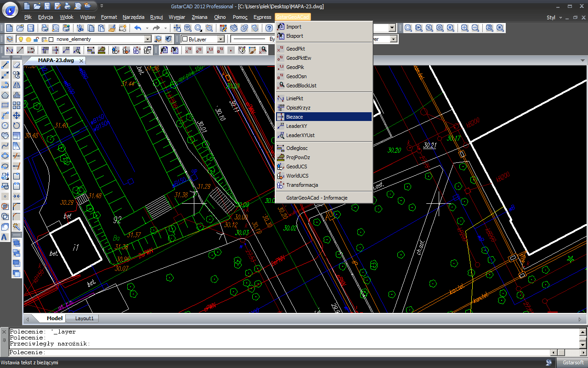Select the Rectangle draw tool

tap(6, 105)
